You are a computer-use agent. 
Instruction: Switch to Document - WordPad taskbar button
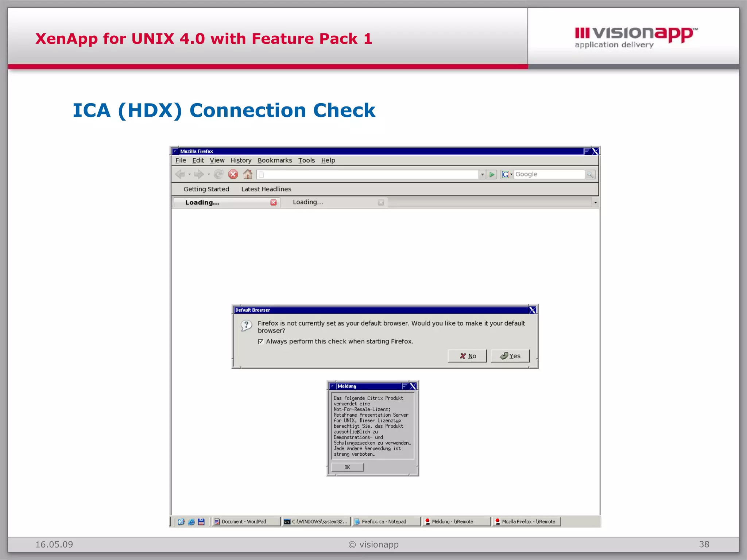(x=246, y=522)
